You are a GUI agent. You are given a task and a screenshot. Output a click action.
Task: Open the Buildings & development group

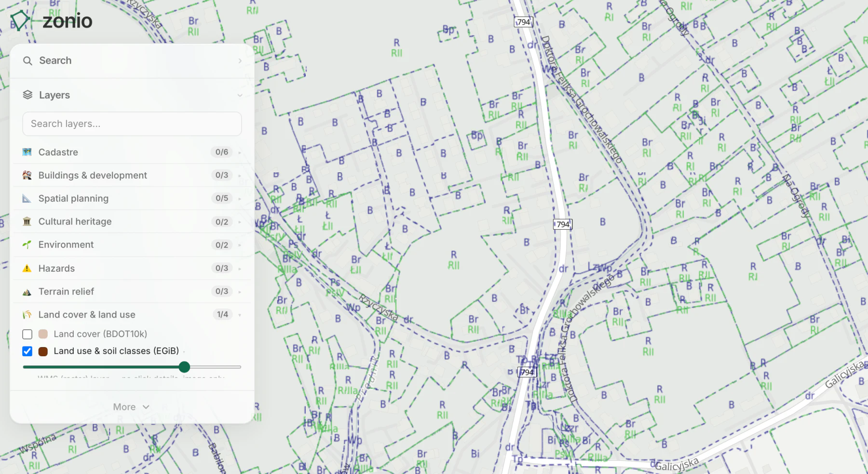pos(132,175)
